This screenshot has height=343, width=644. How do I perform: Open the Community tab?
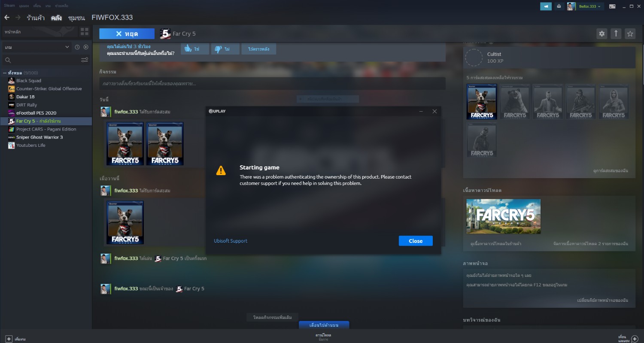pos(76,18)
